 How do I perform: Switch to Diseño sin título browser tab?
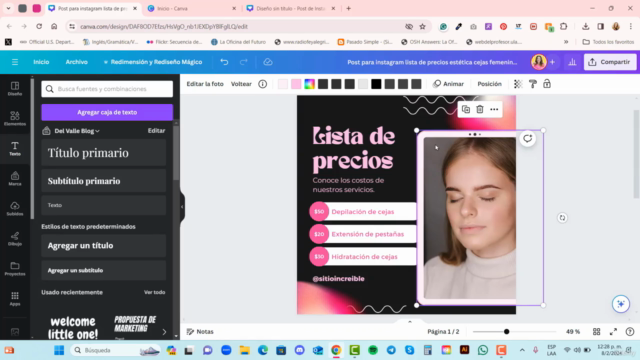click(x=290, y=8)
